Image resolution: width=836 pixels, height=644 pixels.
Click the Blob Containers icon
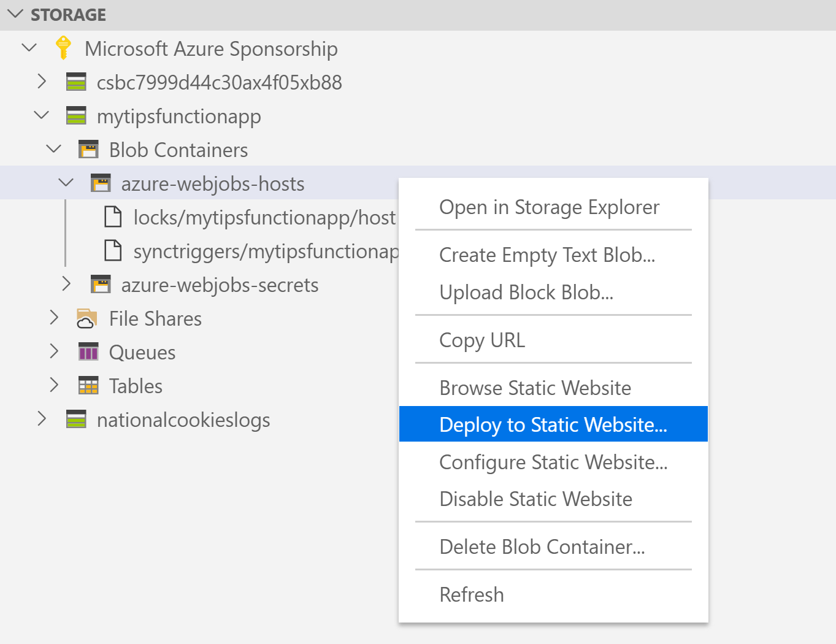tap(88, 149)
